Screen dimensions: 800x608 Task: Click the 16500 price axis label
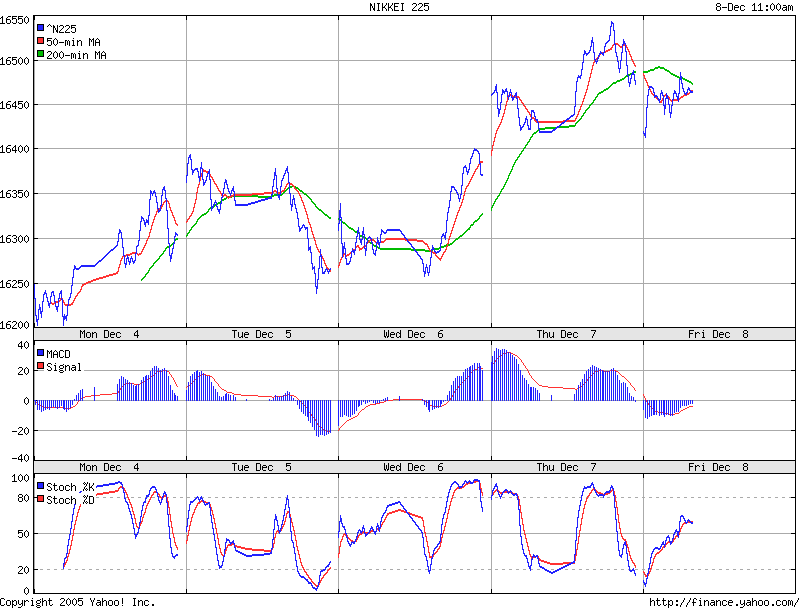click(x=15, y=61)
